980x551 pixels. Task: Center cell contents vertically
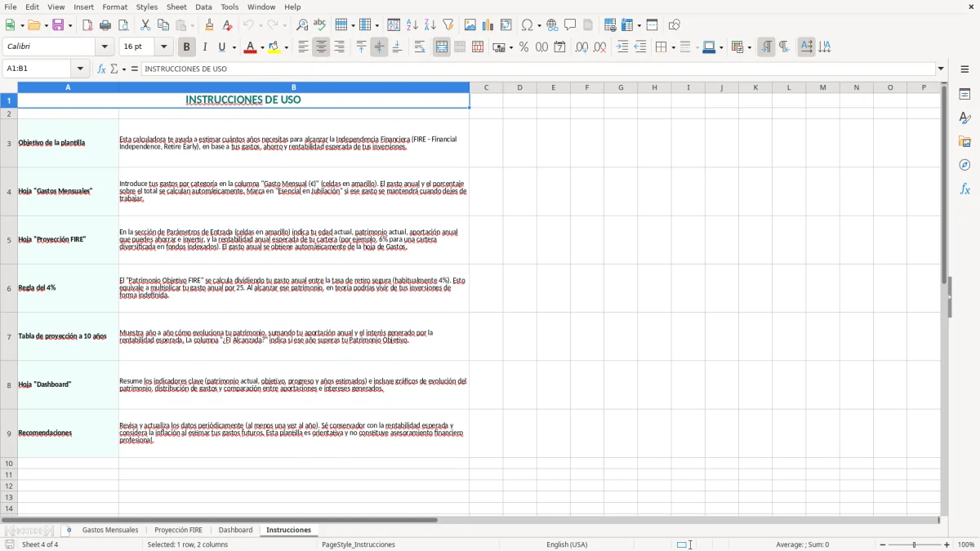(379, 47)
